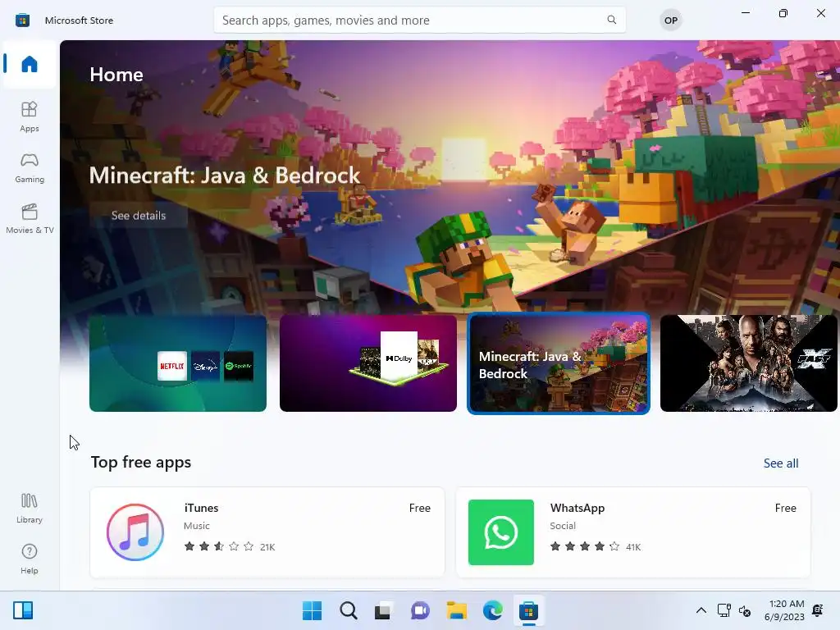Click the muted volume tray icon
840x630 pixels.
coord(745,610)
